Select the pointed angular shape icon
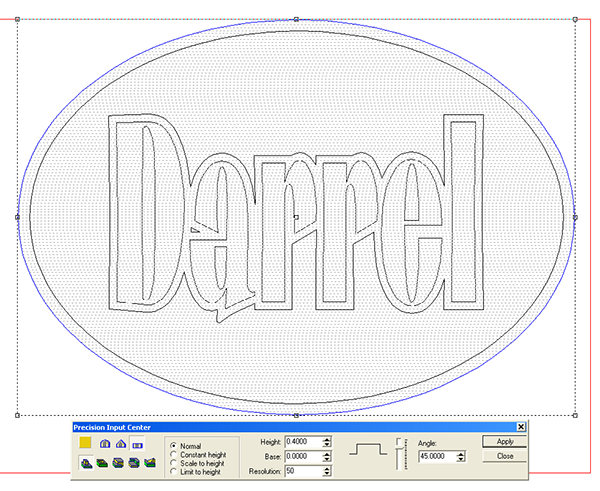 (121, 444)
